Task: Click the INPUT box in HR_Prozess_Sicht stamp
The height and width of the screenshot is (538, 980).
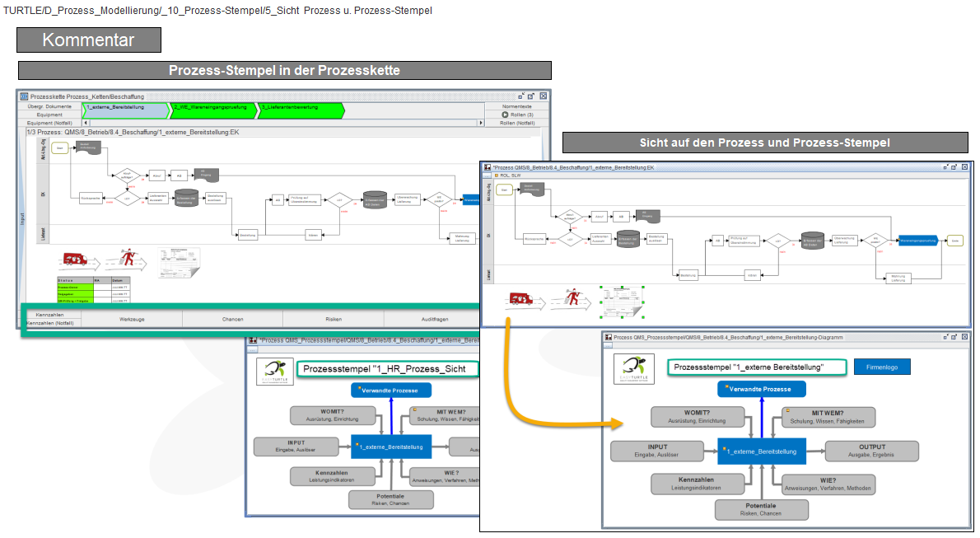Action: coord(296,446)
